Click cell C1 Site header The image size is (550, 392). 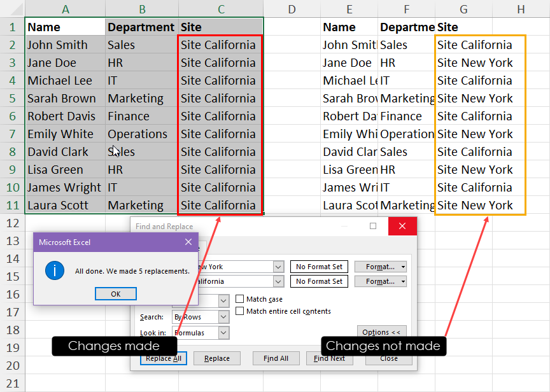pos(221,27)
